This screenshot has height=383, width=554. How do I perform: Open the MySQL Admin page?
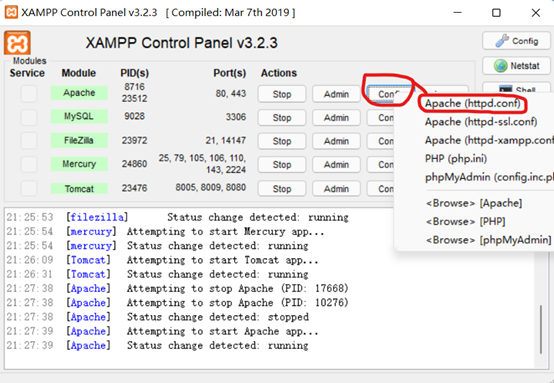[336, 118]
